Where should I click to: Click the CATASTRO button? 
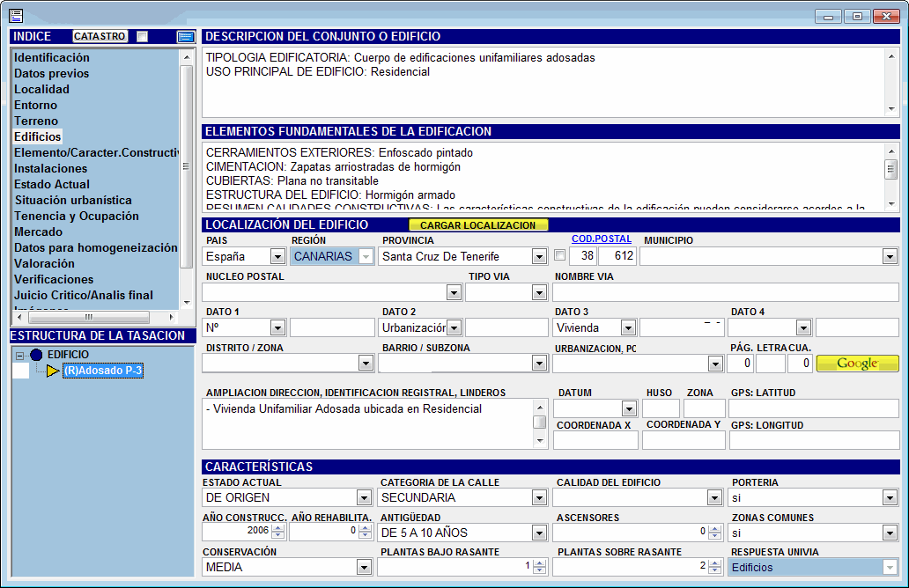(x=100, y=36)
